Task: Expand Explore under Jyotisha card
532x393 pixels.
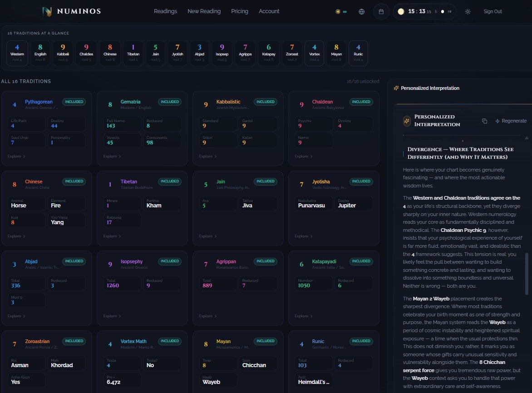Action: click(x=303, y=236)
